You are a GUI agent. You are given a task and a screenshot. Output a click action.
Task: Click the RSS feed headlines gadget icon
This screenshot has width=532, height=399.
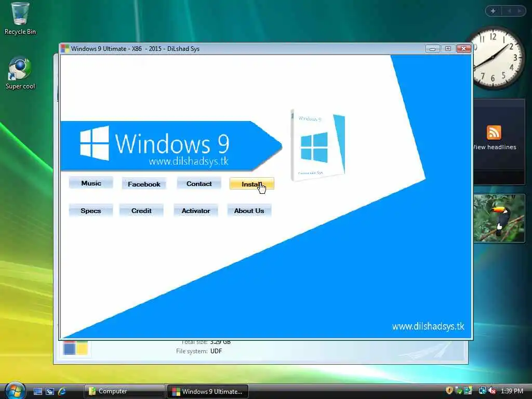point(494,132)
